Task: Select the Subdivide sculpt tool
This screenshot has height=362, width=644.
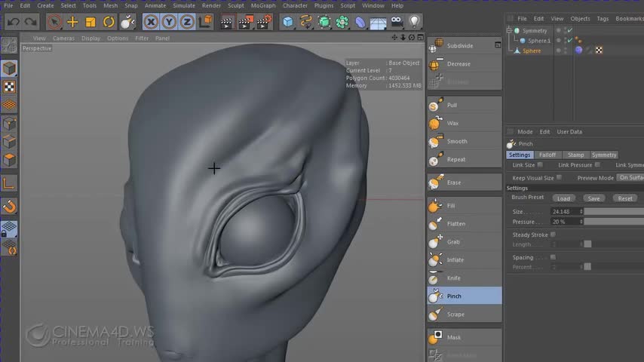Action: pyautogui.click(x=459, y=46)
